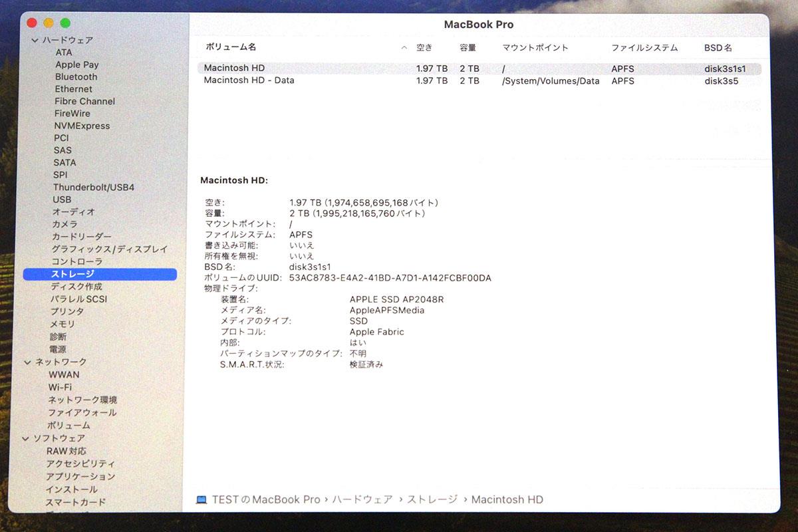Image resolution: width=798 pixels, height=532 pixels.
Task: Sort by マウントポイント column header
Action: (x=535, y=48)
